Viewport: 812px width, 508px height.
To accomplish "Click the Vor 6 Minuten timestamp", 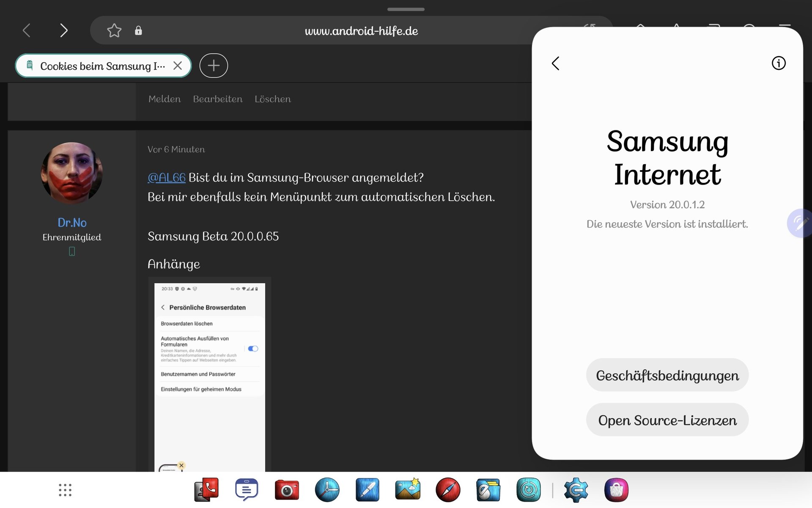I will pos(176,149).
